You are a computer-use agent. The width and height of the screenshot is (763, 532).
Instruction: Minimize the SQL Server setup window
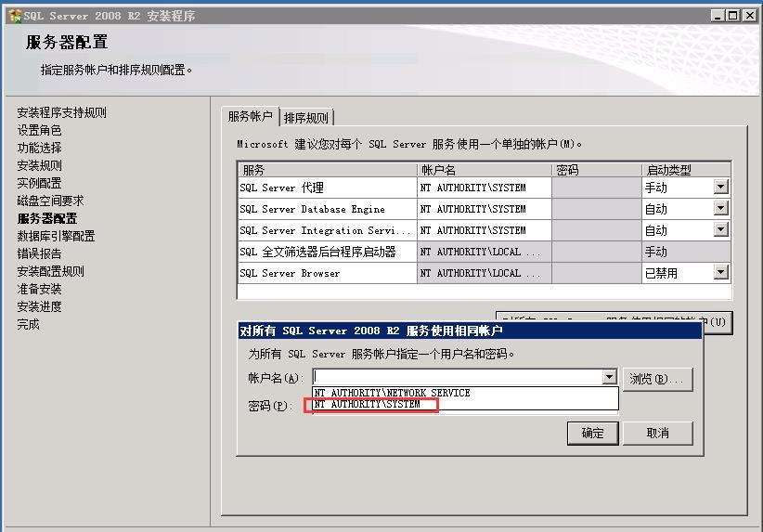click(717, 16)
